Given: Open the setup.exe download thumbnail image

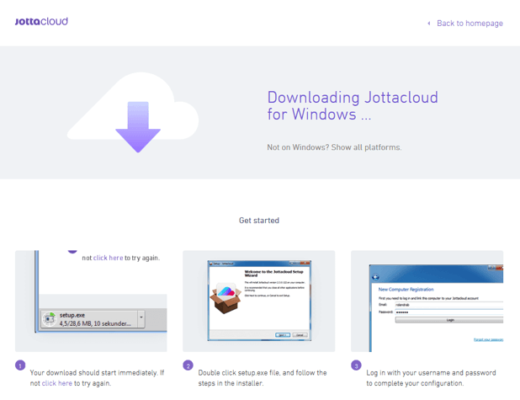Looking at the screenshot, I should 91,301.
